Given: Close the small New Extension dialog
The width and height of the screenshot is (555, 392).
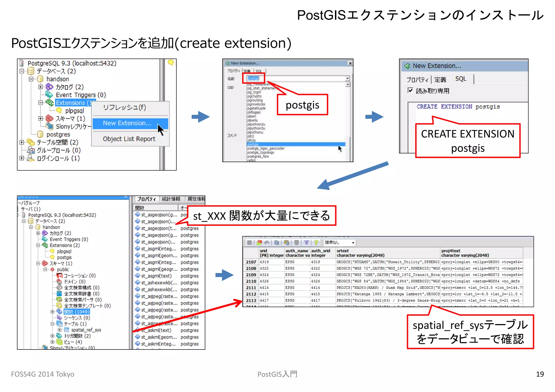Looking at the screenshot, I should 350,63.
